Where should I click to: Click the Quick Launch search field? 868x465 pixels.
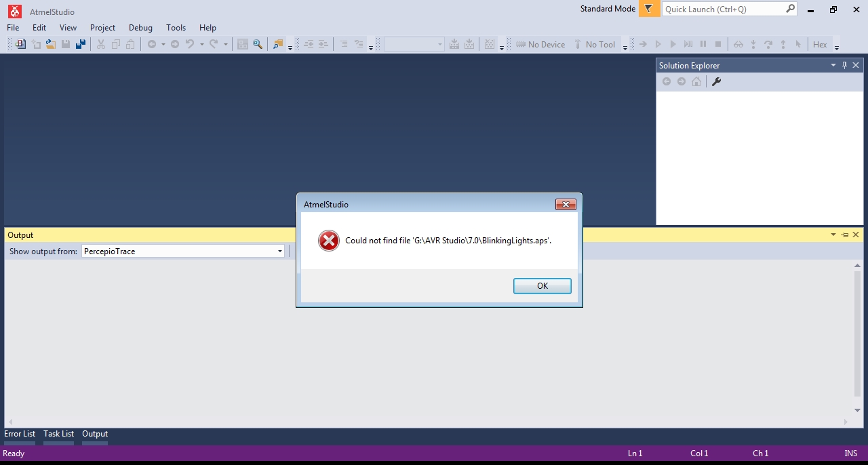(x=729, y=9)
